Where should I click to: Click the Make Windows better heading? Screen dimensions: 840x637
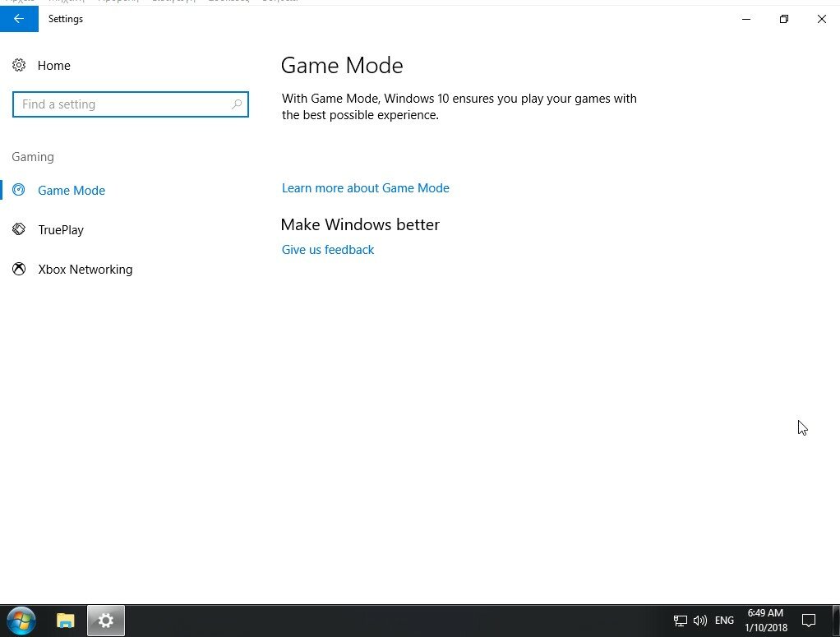pyautogui.click(x=360, y=224)
